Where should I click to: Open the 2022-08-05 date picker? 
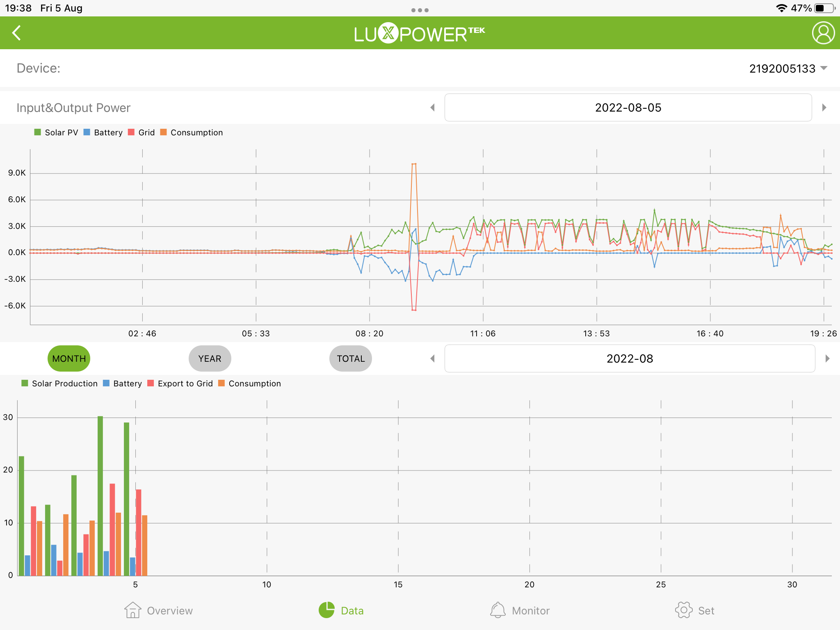click(628, 107)
